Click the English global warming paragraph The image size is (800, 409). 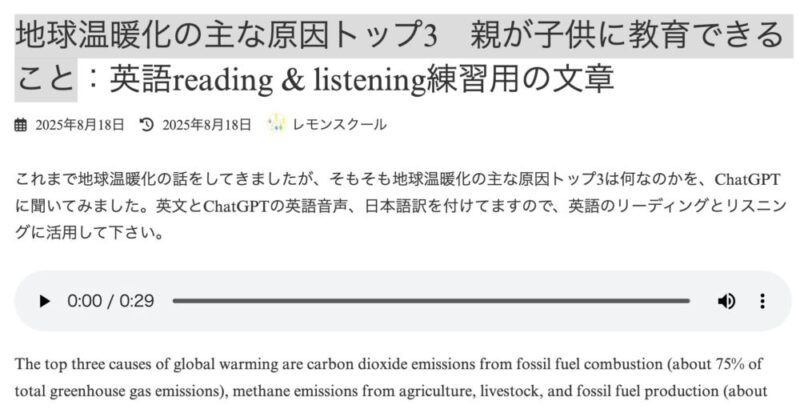coord(391,378)
